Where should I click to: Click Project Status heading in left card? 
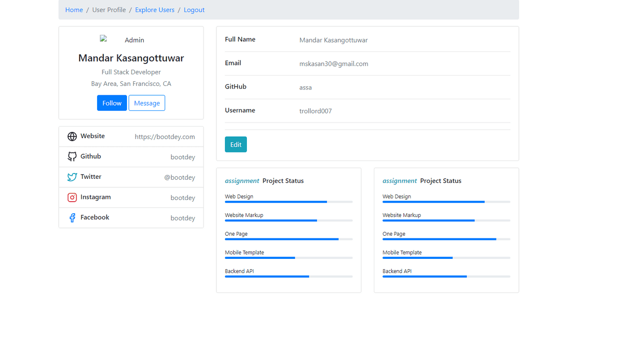pyautogui.click(x=283, y=181)
